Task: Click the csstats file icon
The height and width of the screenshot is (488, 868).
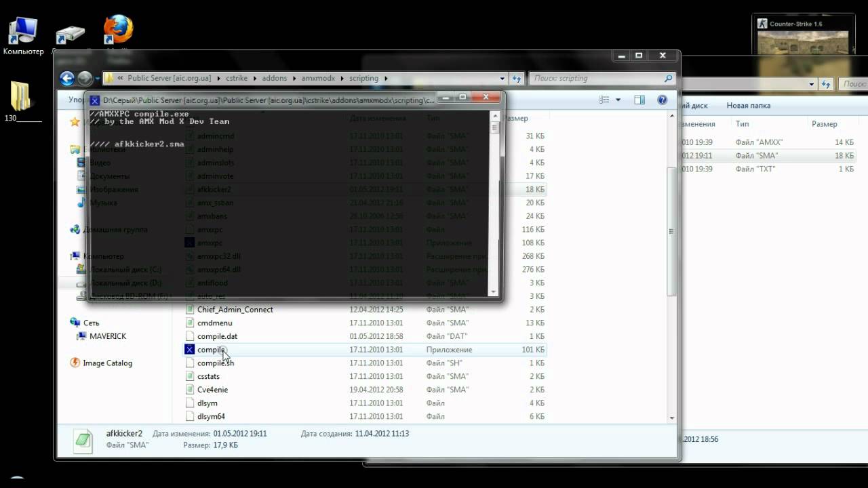Action: click(191, 376)
